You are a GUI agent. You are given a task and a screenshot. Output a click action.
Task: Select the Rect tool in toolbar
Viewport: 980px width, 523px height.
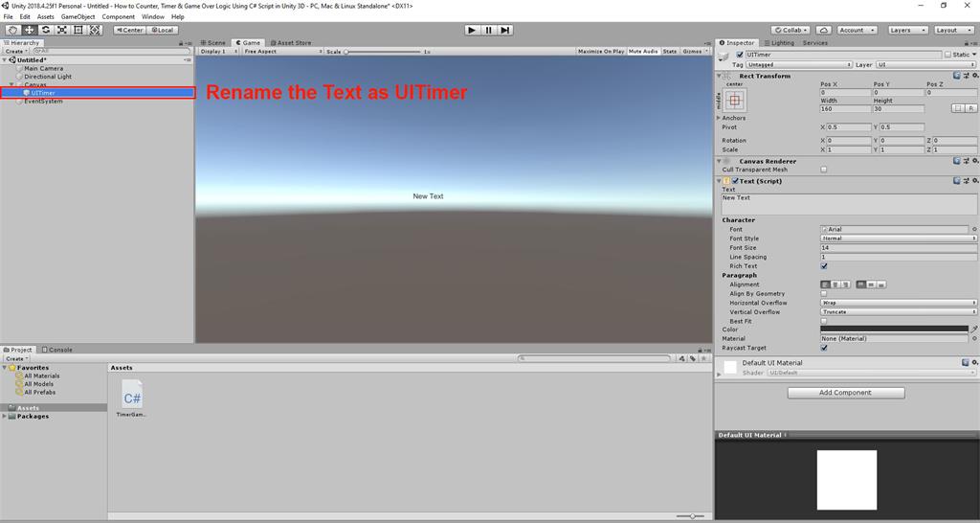(x=78, y=30)
